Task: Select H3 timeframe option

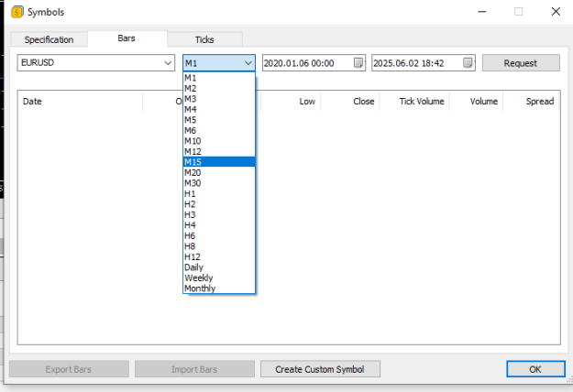Action: (219, 214)
